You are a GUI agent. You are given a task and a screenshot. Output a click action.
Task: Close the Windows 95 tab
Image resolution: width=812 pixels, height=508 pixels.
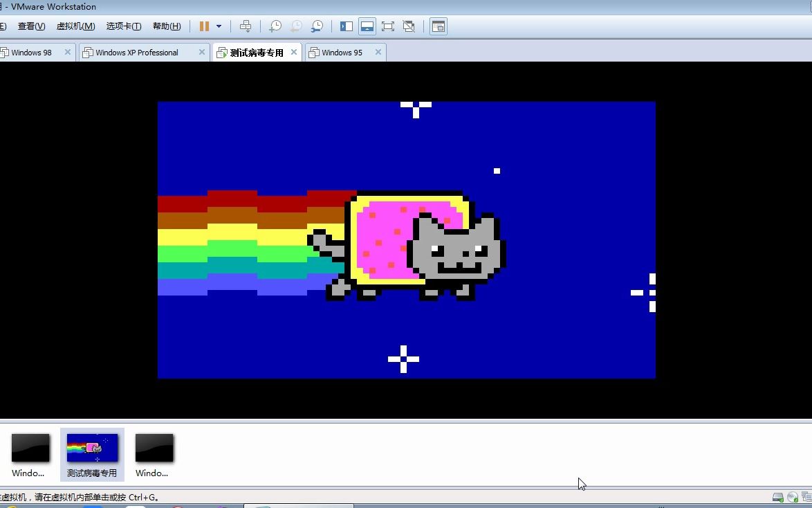coord(378,52)
